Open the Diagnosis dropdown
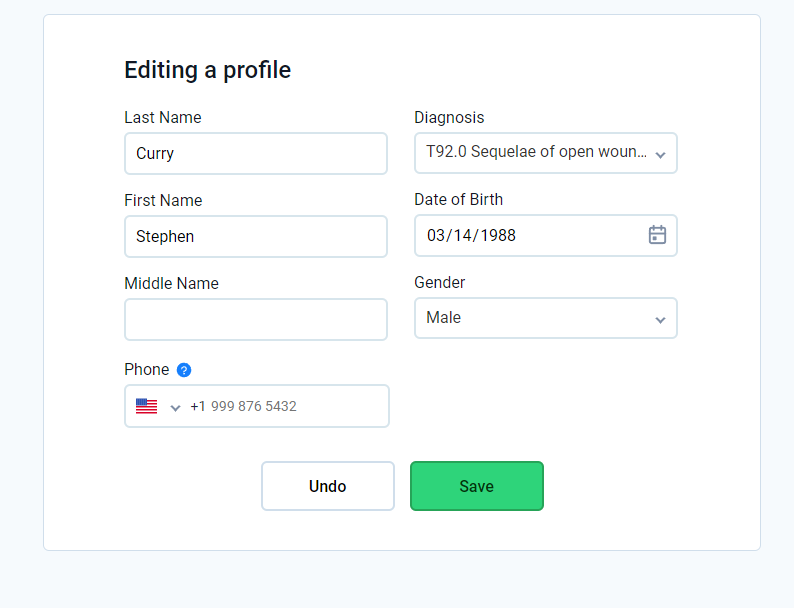This screenshot has width=794, height=608. (545, 153)
